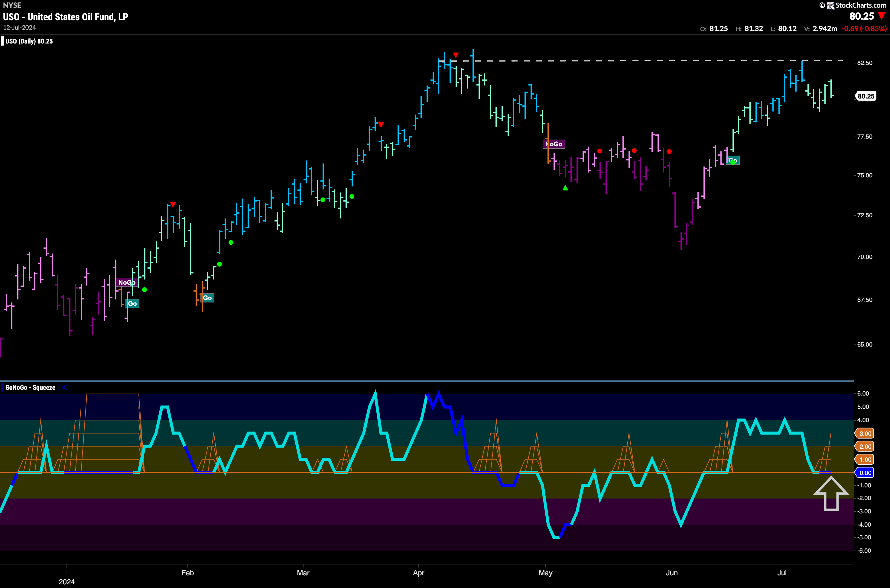The width and height of the screenshot is (890, 588).
Task: Click the 70.00 price axis label
Action: [x=865, y=257]
